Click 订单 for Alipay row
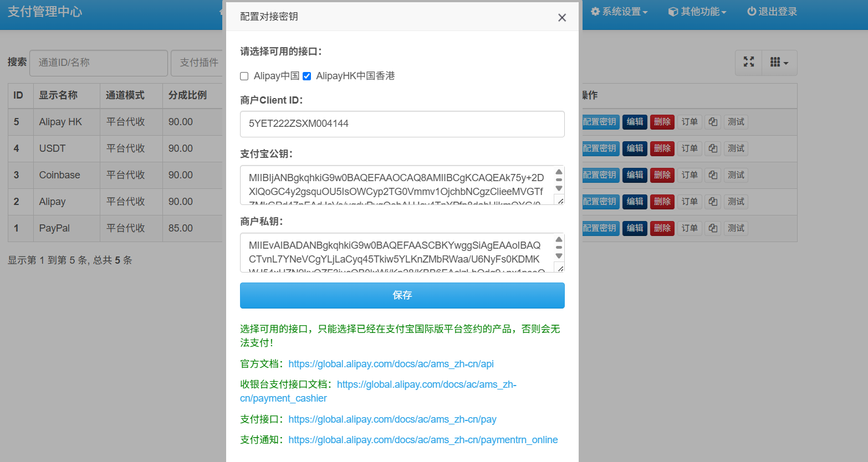This screenshot has height=462, width=868. pyautogui.click(x=690, y=202)
